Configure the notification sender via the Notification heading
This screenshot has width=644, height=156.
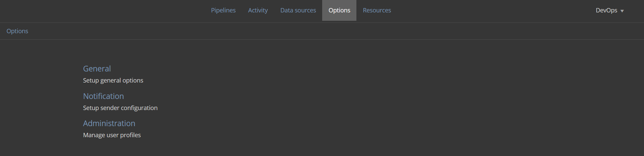pyautogui.click(x=103, y=96)
